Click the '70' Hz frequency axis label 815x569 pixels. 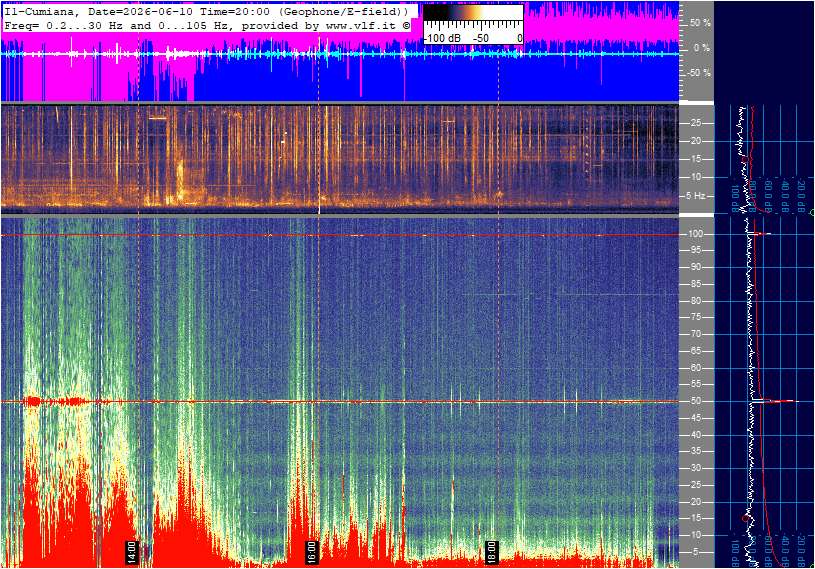point(695,334)
